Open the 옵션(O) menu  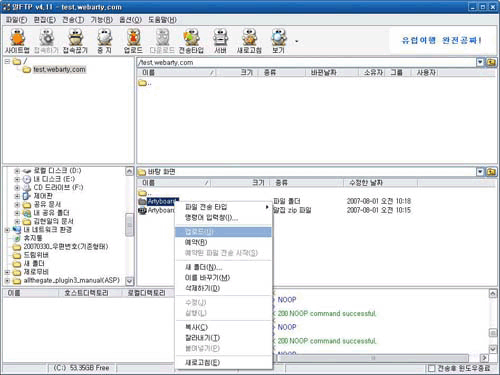pos(131,20)
